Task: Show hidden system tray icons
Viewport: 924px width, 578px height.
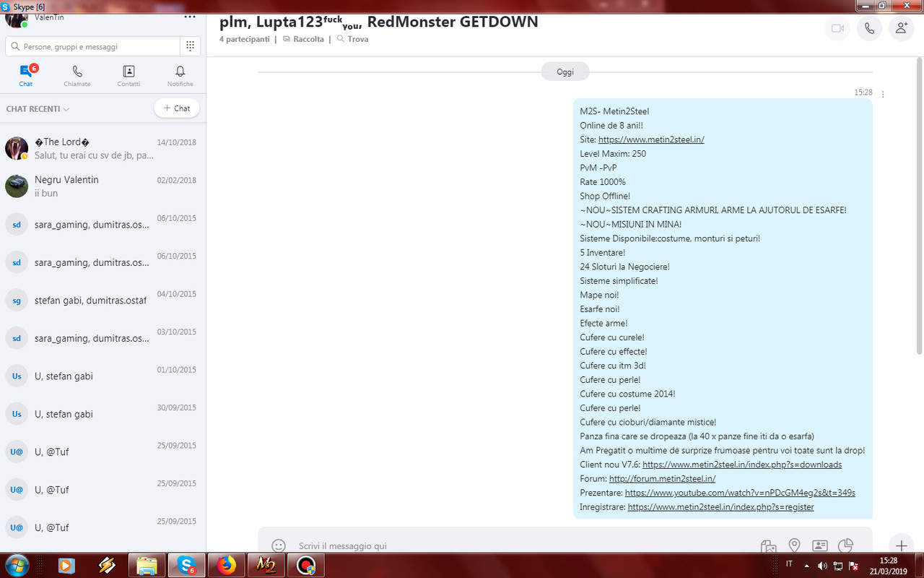Action: (806, 566)
